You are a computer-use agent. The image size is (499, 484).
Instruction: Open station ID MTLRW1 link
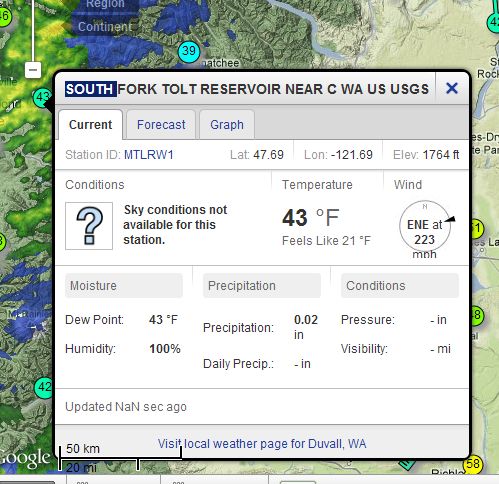pyautogui.click(x=149, y=155)
